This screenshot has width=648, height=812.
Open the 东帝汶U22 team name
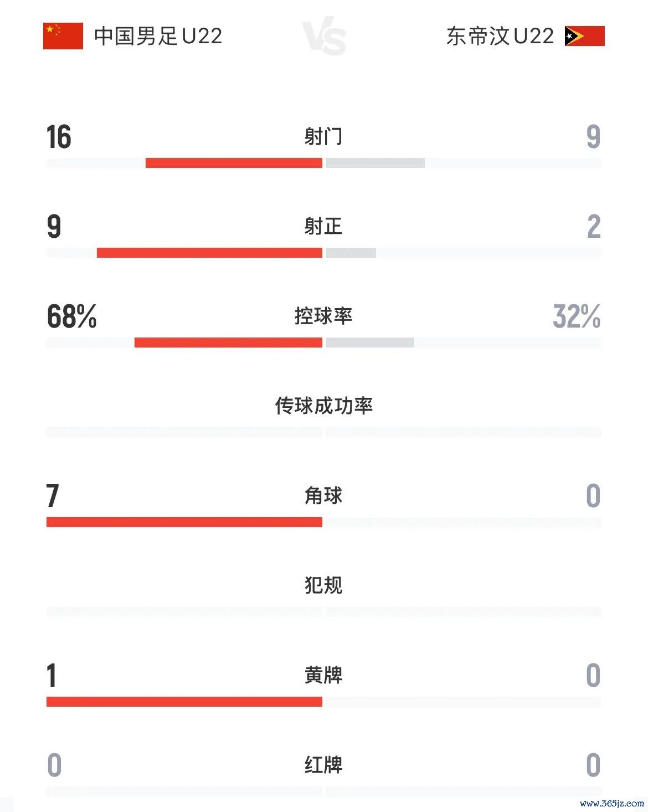click(x=500, y=36)
